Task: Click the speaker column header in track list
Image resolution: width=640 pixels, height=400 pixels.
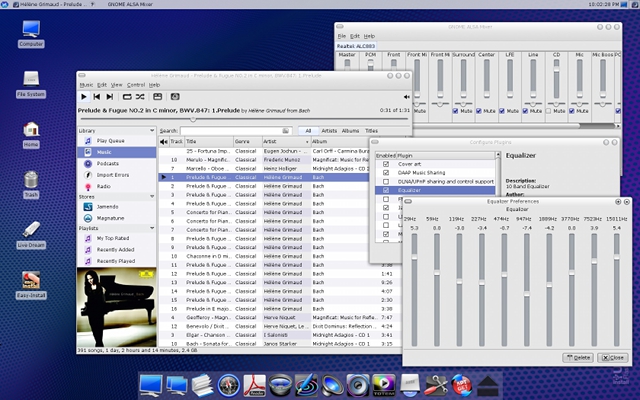Action: [164, 142]
